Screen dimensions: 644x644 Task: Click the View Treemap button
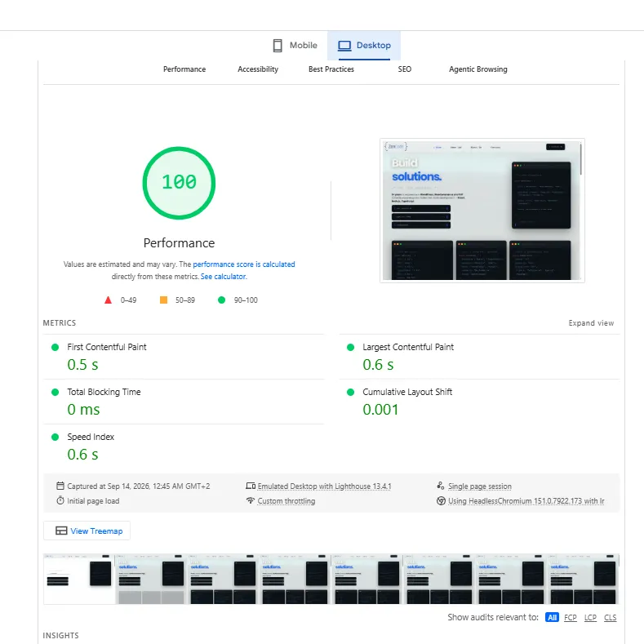point(87,531)
